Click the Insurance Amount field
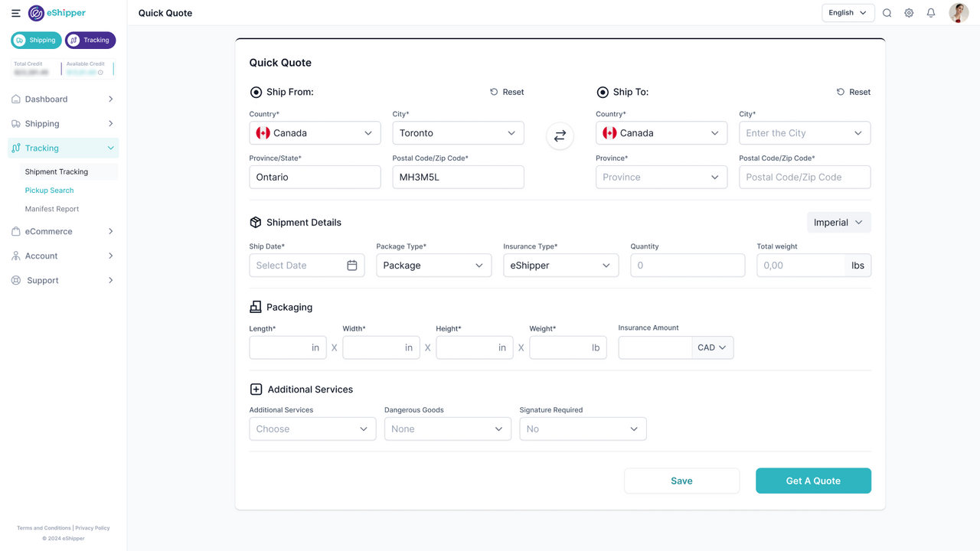The height and width of the screenshot is (551, 980). click(655, 347)
